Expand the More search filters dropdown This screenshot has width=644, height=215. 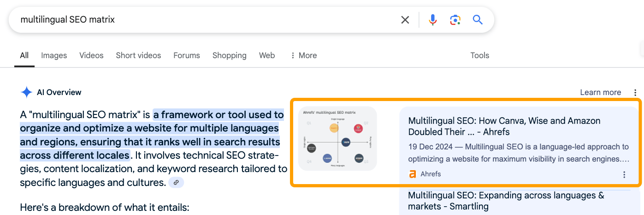coord(303,55)
